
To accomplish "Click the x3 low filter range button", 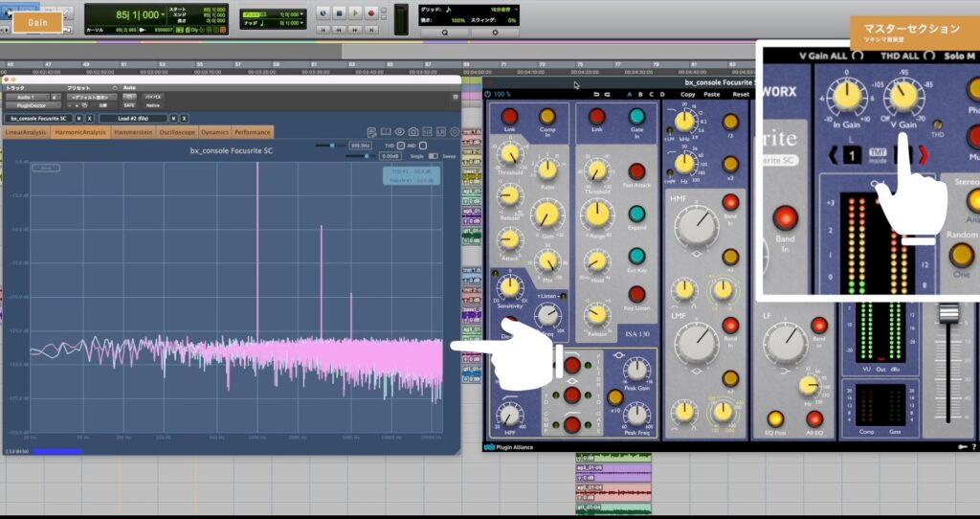I will pyautogui.click(x=730, y=165).
